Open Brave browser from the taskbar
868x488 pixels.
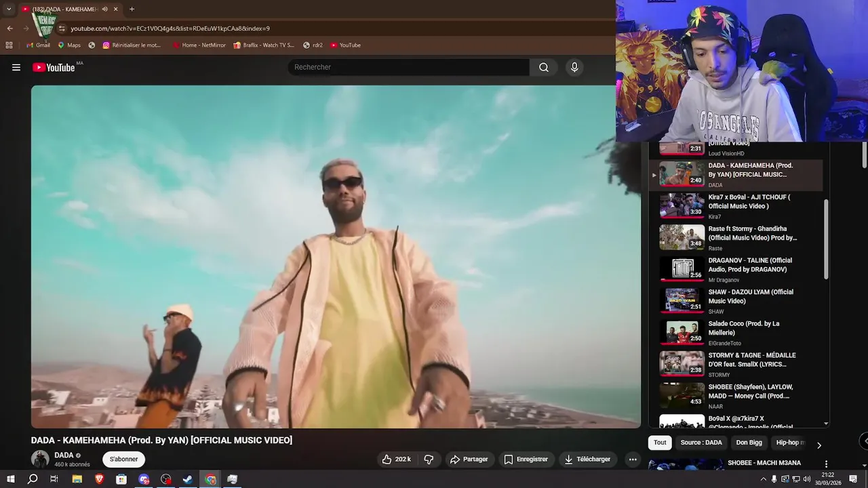(100, 479)
